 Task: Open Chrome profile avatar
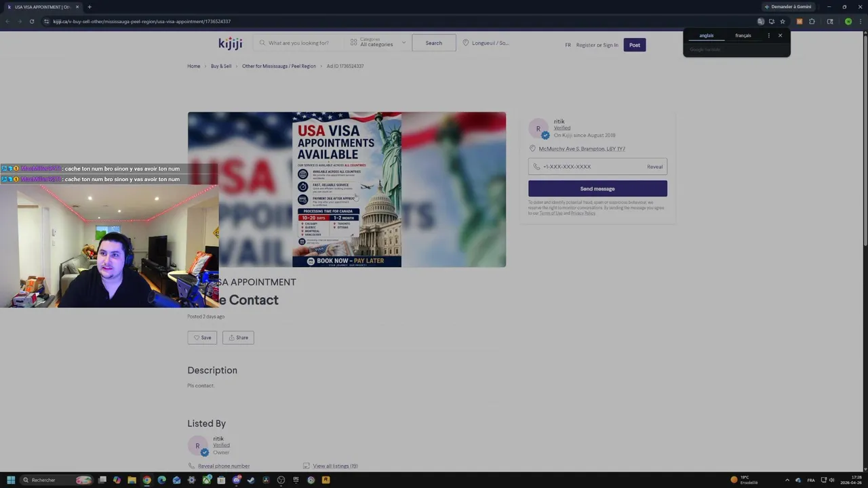pos(848,21)
